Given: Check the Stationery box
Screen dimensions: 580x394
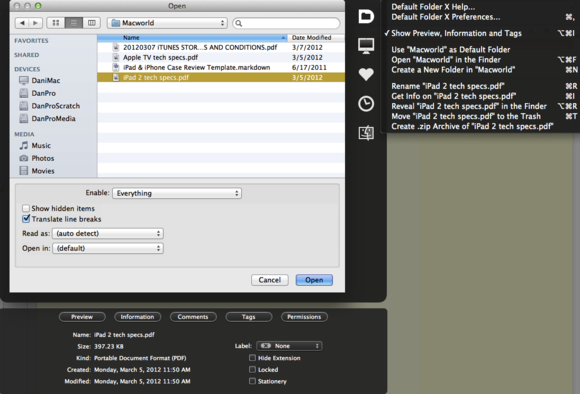Looking at the screenshot, I should [252, 381].
